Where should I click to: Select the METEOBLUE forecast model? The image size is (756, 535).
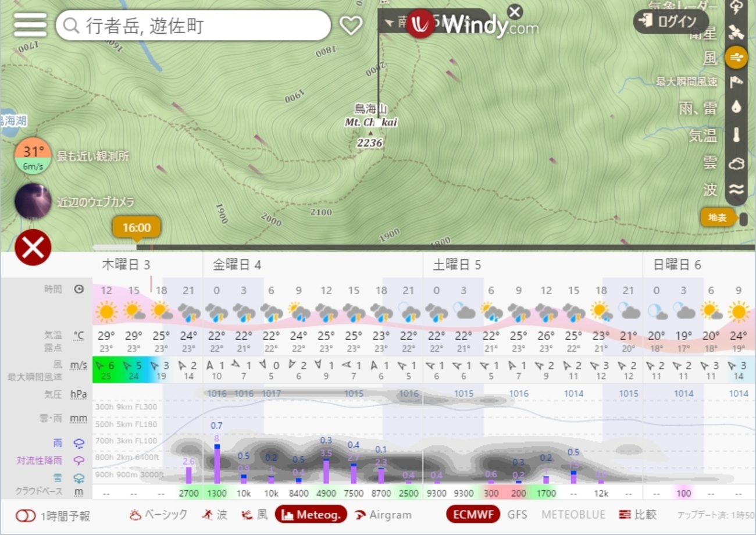(x=573, y=515)
